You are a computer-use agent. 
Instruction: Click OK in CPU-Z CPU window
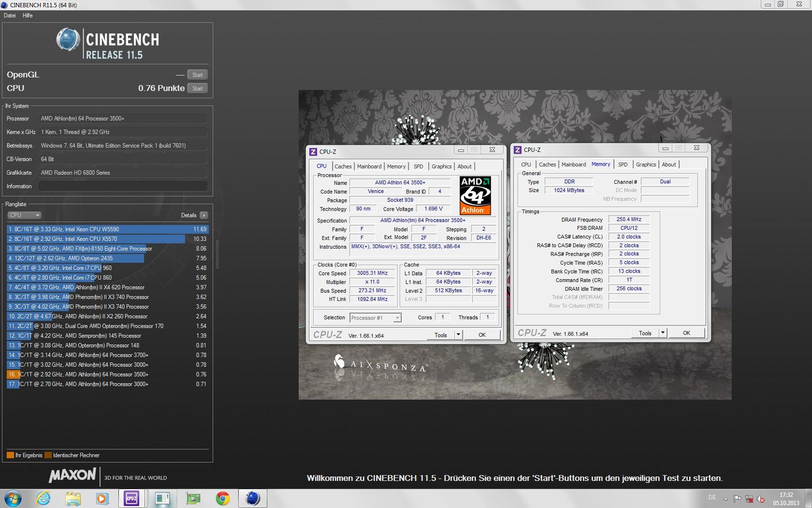click(x=482, y=335)
